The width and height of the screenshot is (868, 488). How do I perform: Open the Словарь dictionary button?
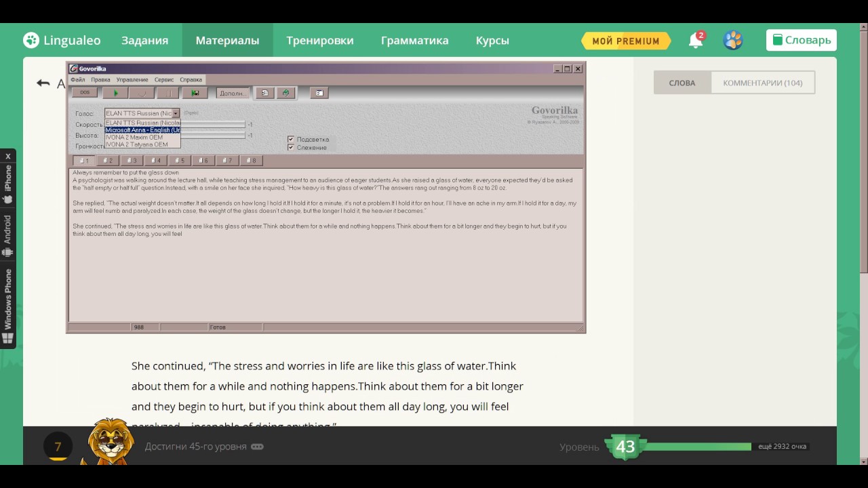(x=802, y=40)
